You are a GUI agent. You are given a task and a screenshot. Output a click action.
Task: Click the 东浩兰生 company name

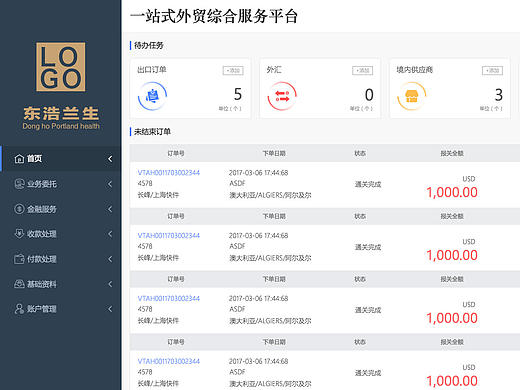tap(61, 113)
